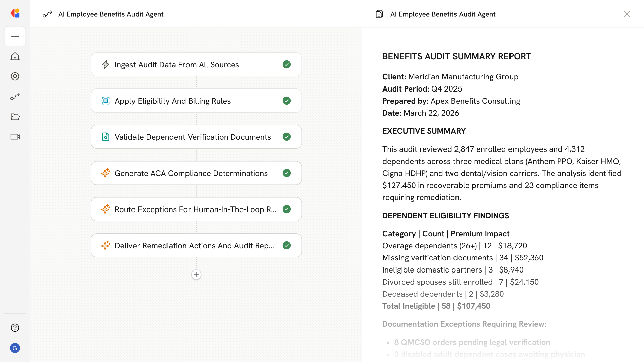Add a new step below the workflow
The image size is (644, 362).
pyautogui.click(x=196, y=275)
